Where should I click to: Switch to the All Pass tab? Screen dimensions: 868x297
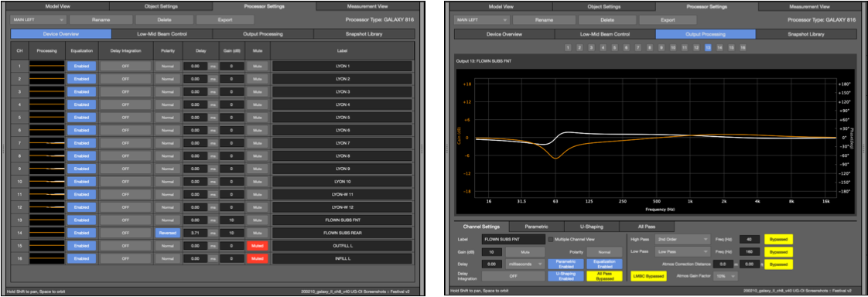click(x=647, y=226)
